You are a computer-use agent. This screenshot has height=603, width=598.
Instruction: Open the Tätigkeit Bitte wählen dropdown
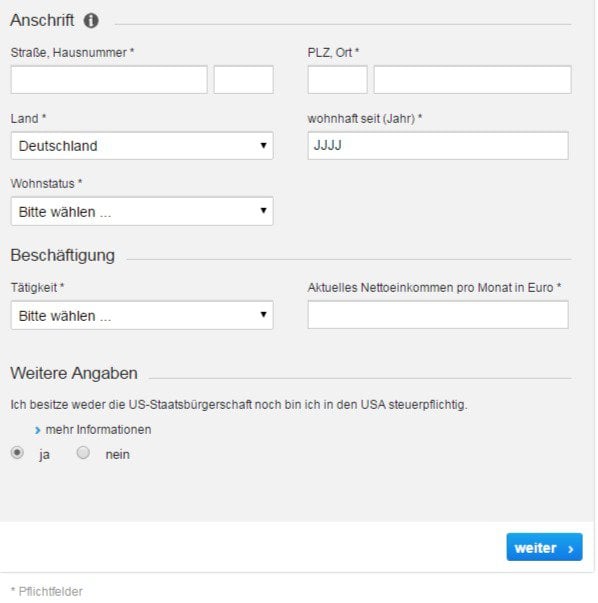[142, 315]
